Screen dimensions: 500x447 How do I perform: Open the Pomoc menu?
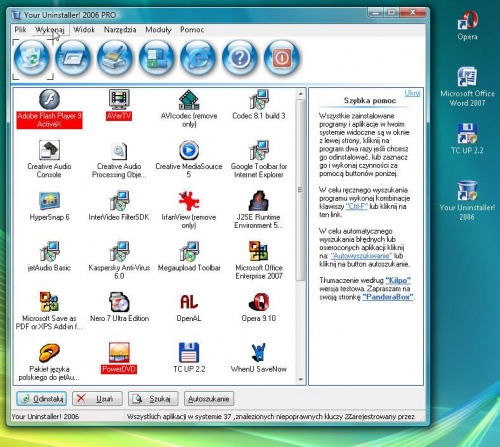click(192, 30)
